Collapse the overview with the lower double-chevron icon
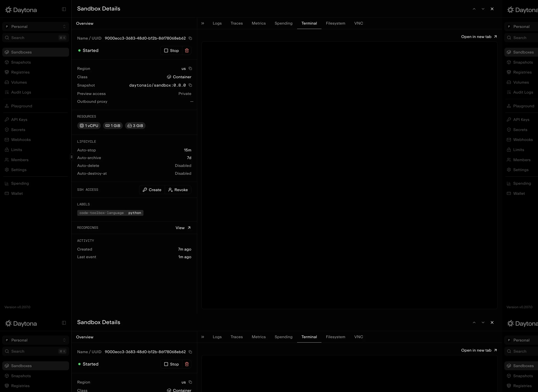The height and width of the screenshot is (392, 538). coord(203,337)
